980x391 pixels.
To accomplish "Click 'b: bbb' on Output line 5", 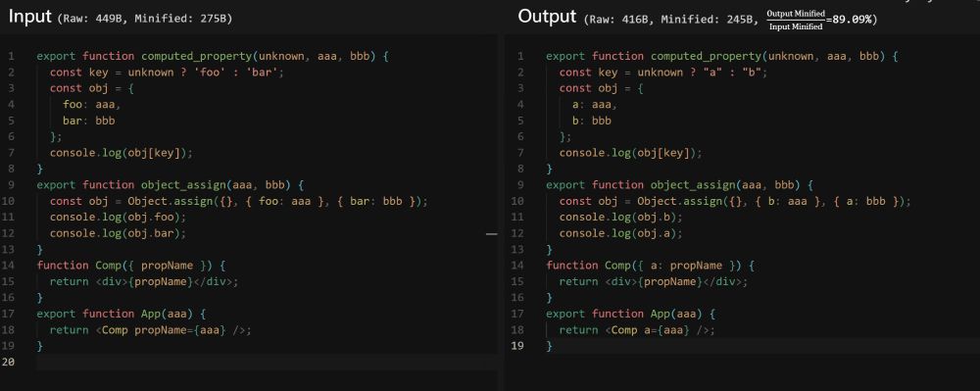I will click(x=591, y=121).
